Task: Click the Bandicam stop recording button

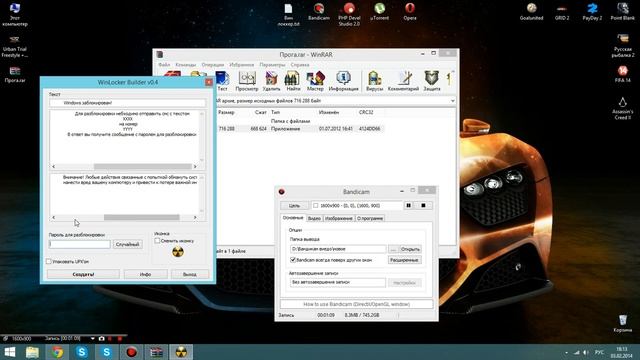Action: 423,205
